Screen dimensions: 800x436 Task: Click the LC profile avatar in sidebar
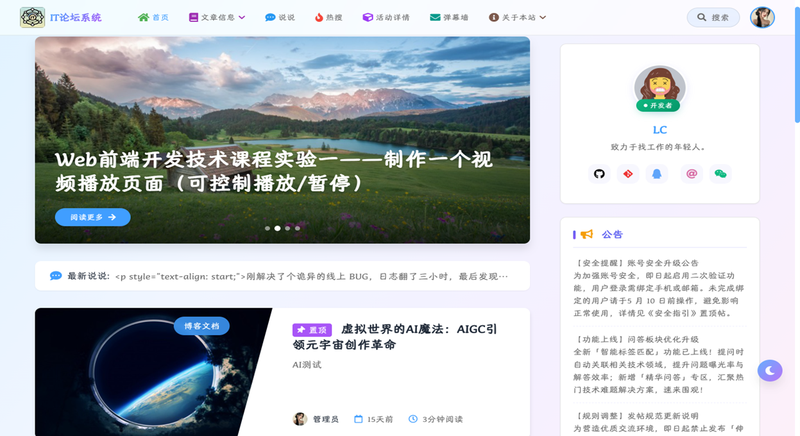(660, 88)
